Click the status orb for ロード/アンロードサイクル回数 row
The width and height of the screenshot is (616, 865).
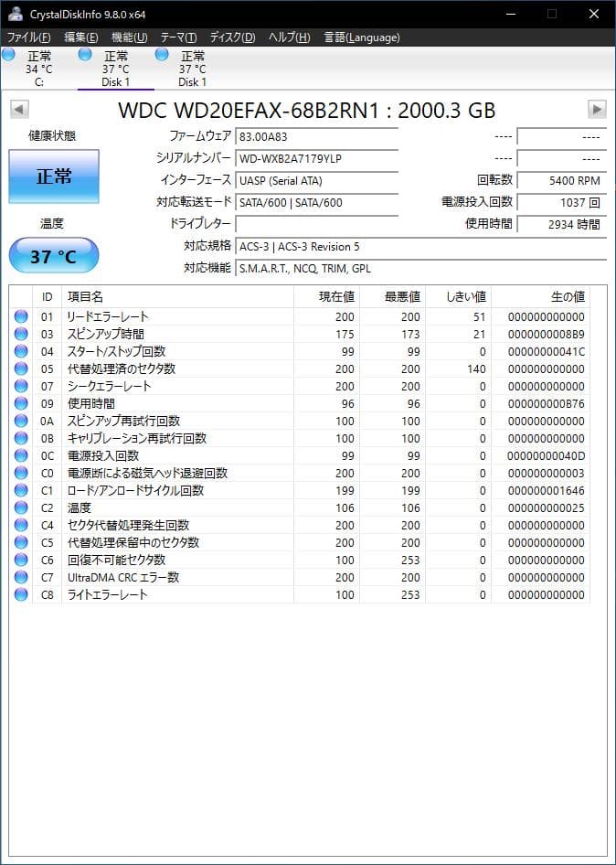point(21,490)
